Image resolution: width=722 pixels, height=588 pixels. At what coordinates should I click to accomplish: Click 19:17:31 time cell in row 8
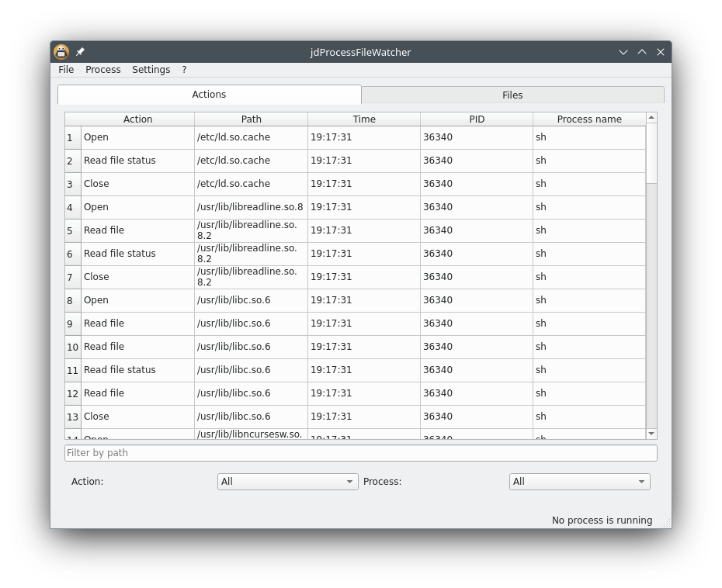[x=364, y=300]
